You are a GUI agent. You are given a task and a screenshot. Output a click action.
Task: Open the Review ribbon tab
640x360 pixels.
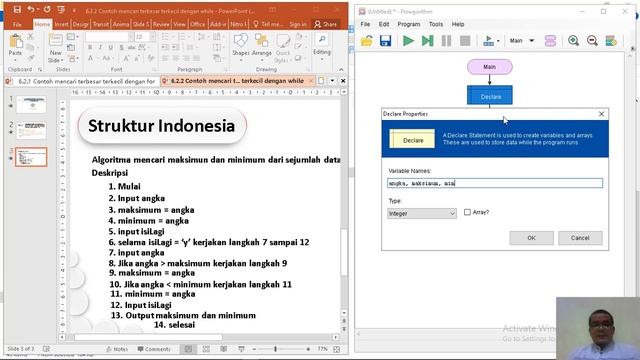coord(161,24)
